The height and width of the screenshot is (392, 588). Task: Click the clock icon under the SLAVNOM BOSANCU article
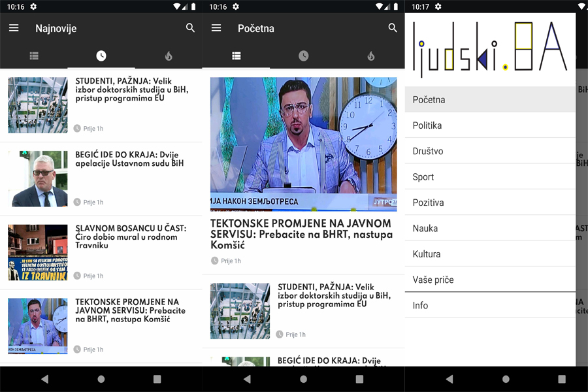(x=77, y=276)
